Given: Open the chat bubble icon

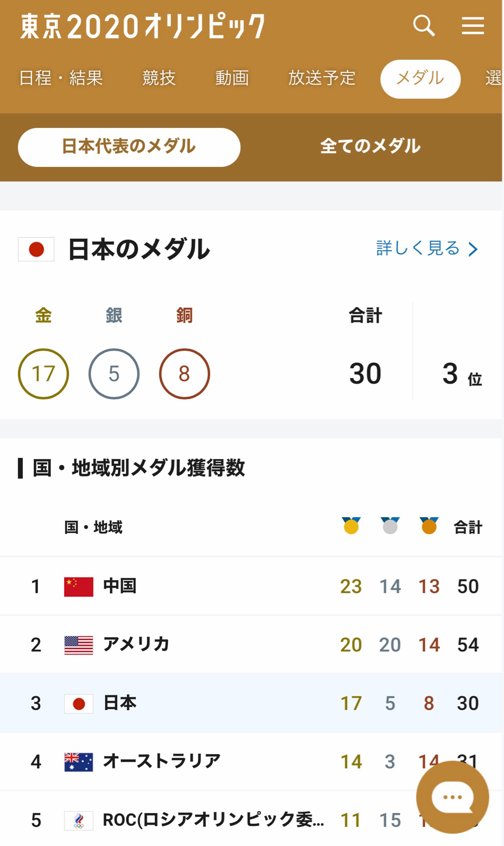Looking at the screenshot, I should tap(453, 797).
